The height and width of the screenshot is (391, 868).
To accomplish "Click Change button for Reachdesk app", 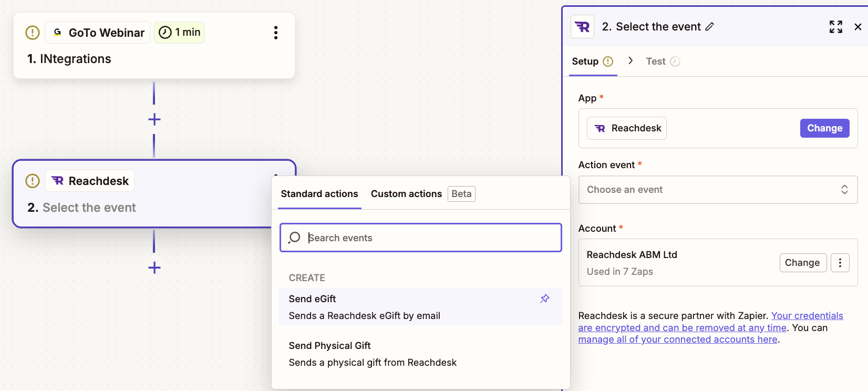I will 825,128.
